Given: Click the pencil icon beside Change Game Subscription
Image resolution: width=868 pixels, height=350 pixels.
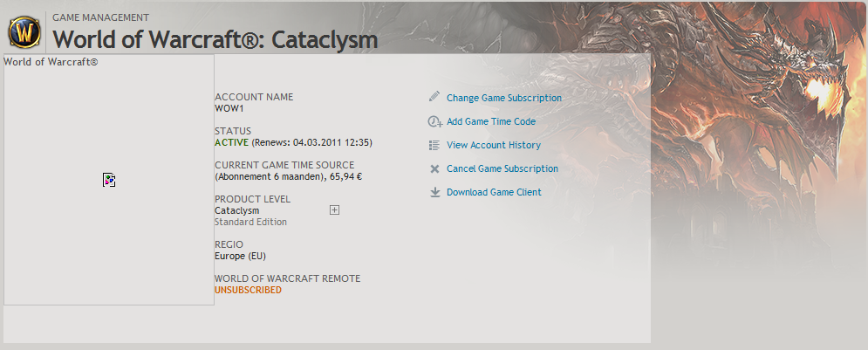Looking at the screenshot, I should 434,97.
